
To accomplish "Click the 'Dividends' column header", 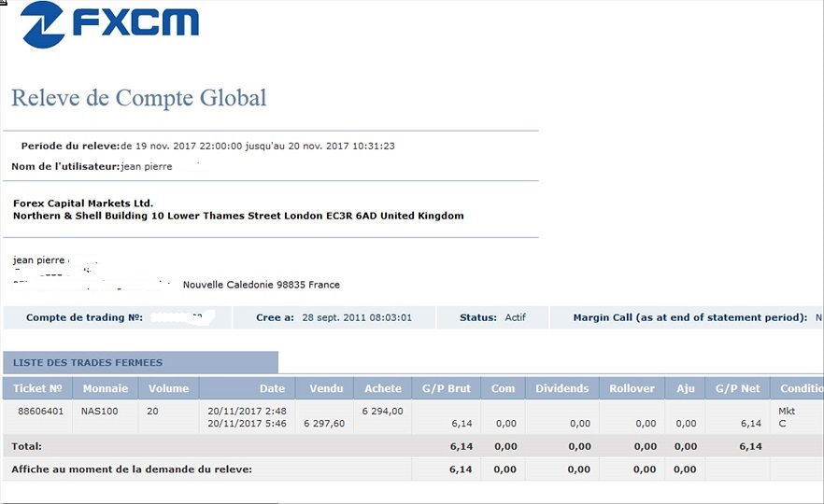I will [x=562, y=388].
